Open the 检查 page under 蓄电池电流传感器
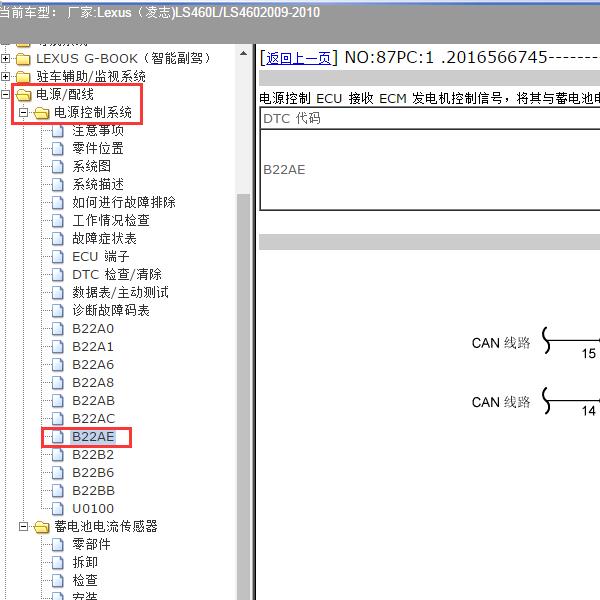The image size is (600, 600). (85, 580)
